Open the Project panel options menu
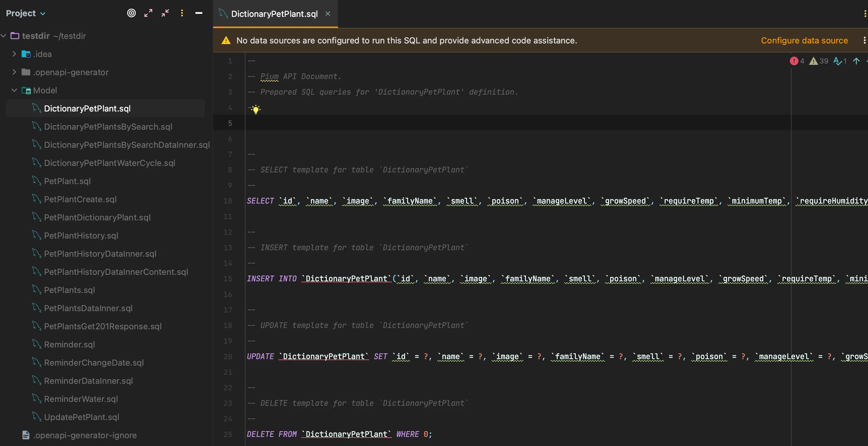Viewport: 868px width, 446px height. pos(182,13)
